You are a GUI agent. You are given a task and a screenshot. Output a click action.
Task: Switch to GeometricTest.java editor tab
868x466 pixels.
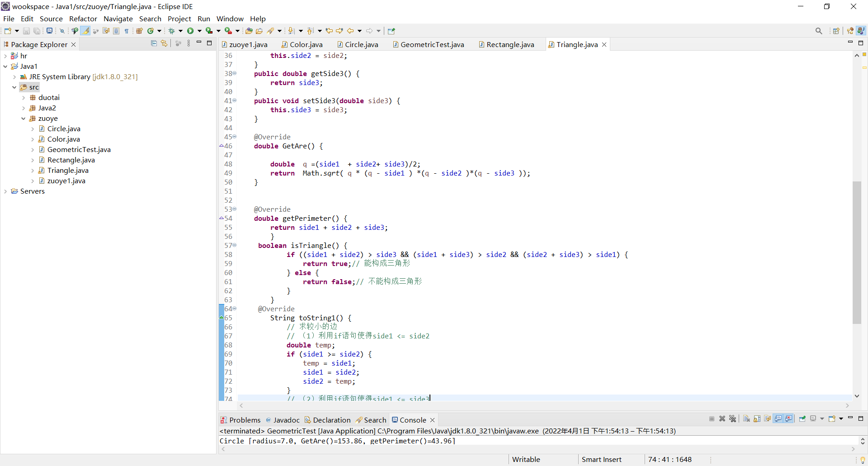pyautogui.click(x=428, y=44)
